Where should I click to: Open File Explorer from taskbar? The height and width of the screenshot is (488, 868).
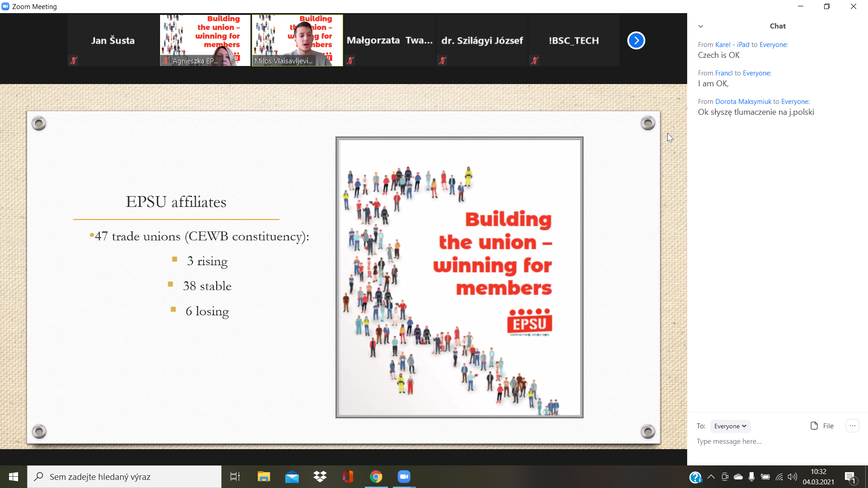point(264,477)
